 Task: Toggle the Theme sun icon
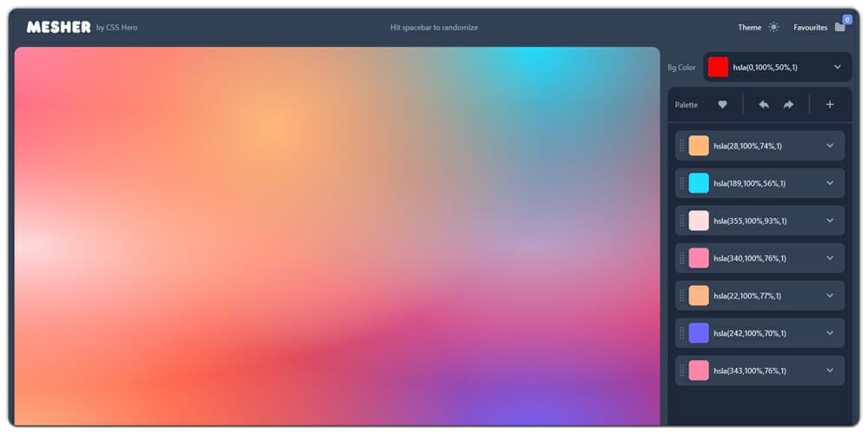773,27
